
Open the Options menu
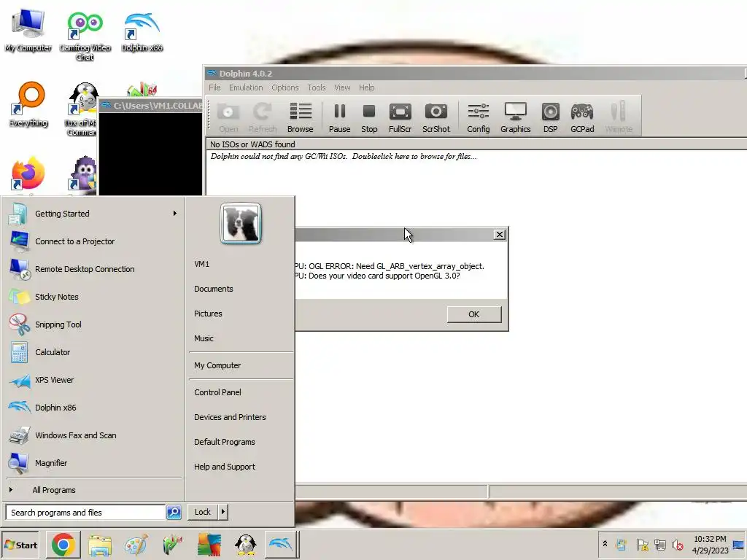click(285, 87)
